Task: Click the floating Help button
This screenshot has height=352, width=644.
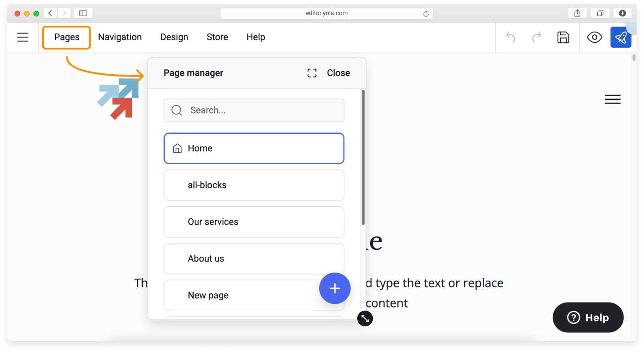Action: [588, 318]
